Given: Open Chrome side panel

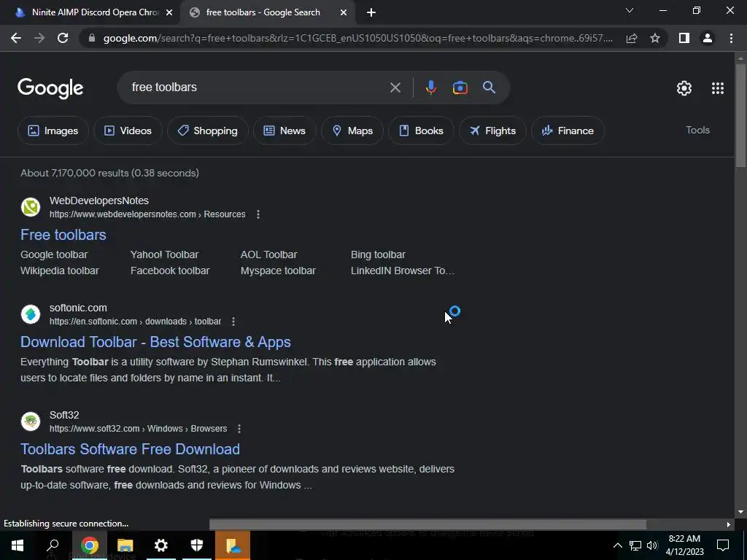Looking at the screenshot, I should pyautogui.click(x=684, y=38).
